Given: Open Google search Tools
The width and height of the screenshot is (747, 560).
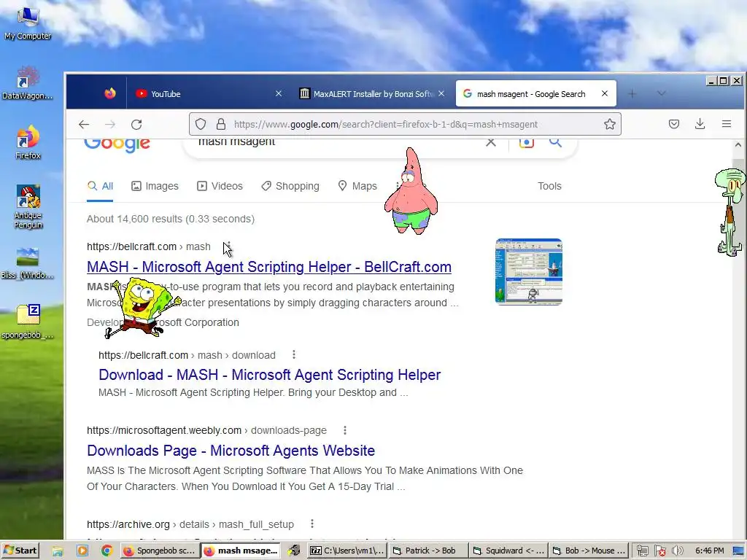Looking at the screenshot, I should [549, 186].
